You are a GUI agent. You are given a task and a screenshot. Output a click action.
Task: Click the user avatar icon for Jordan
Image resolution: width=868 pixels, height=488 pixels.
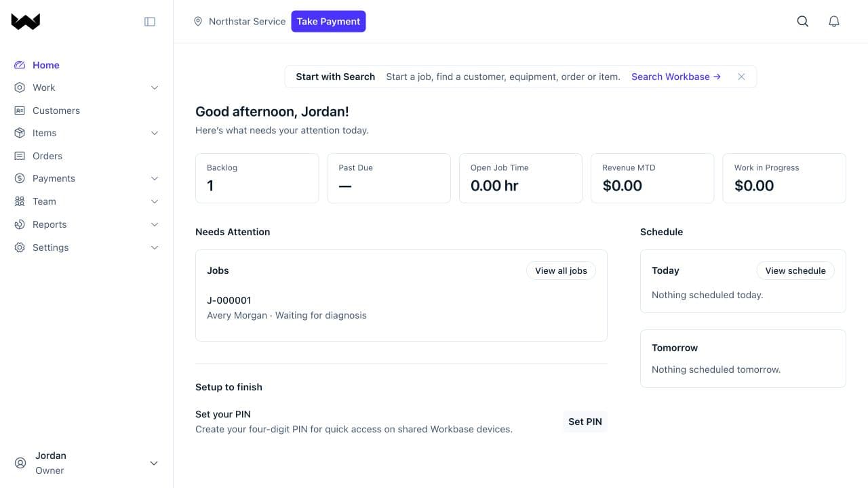click(x=20, y=464)
